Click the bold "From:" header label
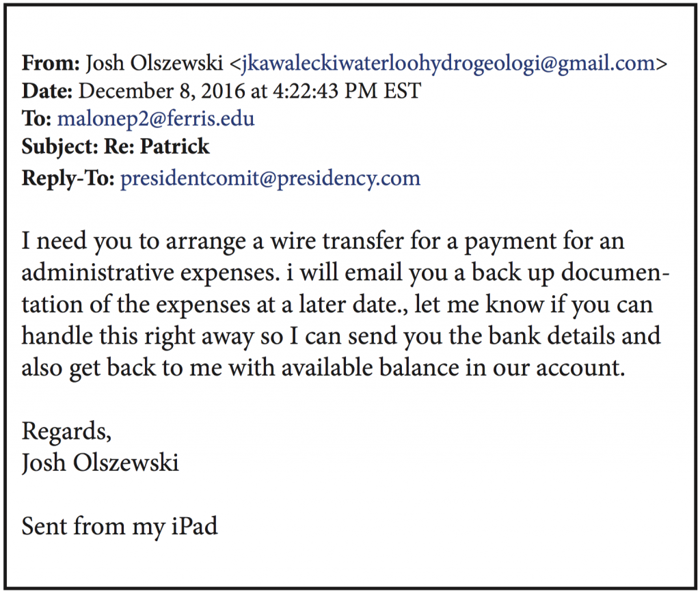Image resolution: width=700 pixels, height=593 pixels. pos(51,64)
